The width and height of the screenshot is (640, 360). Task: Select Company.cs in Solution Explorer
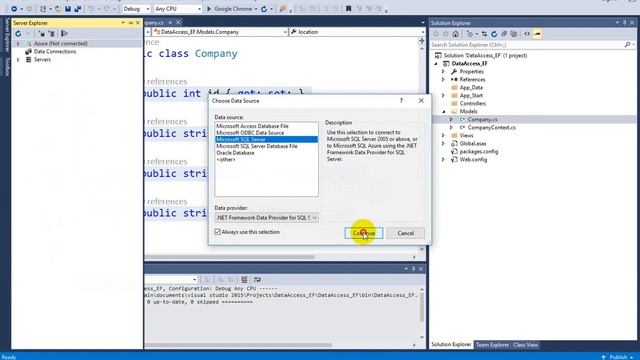[x=482, y=119]
